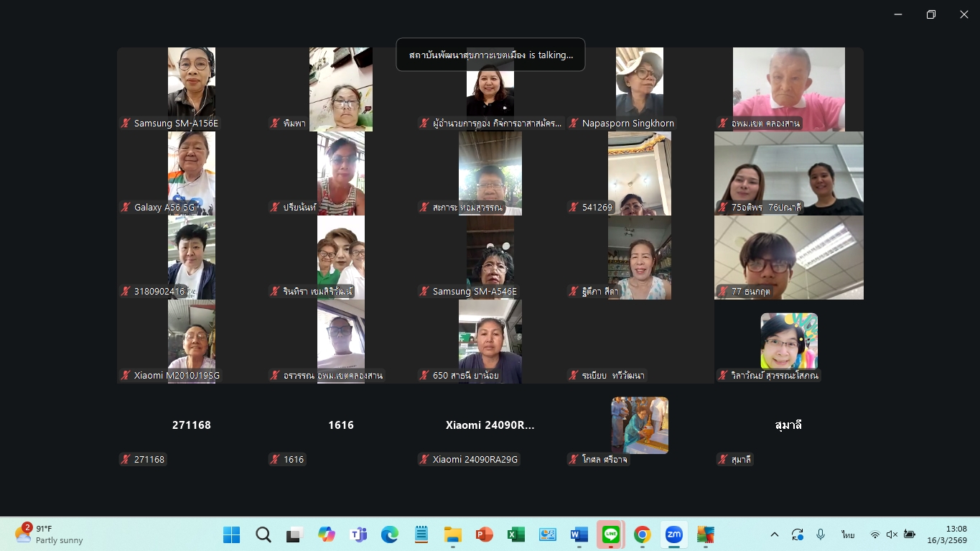Click the muted mic icon for Samsung SM-A156E

click(126, 124)
